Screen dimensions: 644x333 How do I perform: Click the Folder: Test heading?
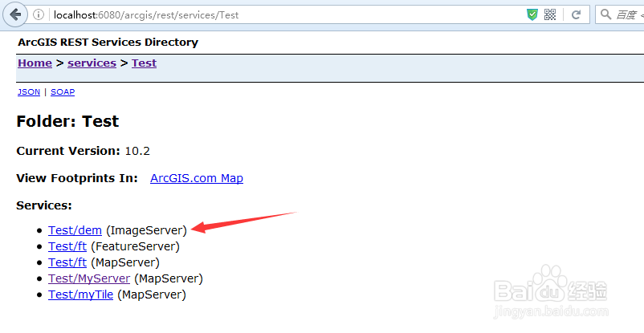click(67, 121)
